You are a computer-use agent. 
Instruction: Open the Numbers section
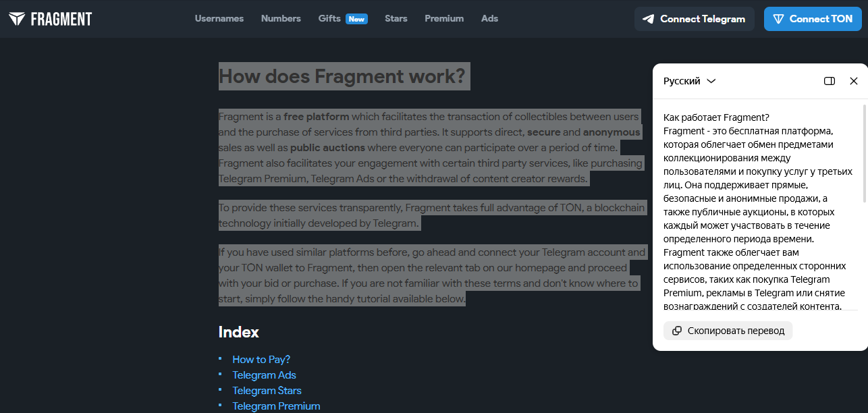pyautogui.click(x=281, y=19)
